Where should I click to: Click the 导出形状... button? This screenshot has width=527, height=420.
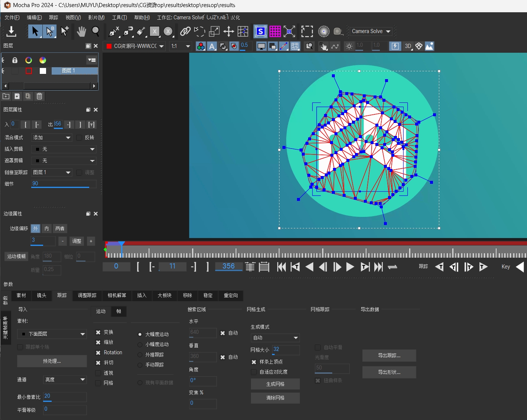(x=389, y=372)
